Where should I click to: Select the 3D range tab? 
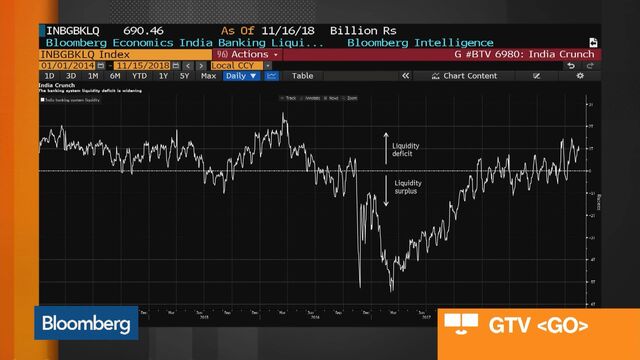[x=71, y=76]
